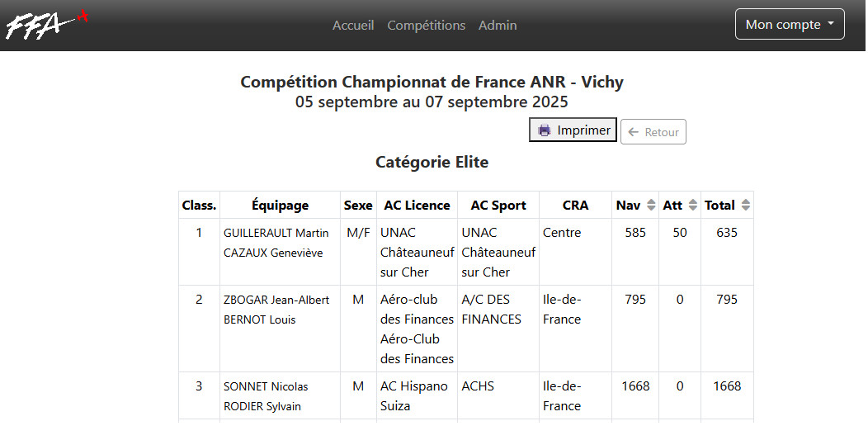Go to the Accueil page

353,26
